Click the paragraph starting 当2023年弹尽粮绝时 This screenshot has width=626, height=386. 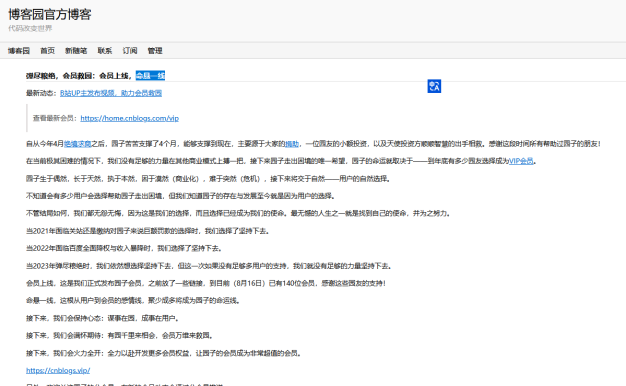[x=209, y=266]
